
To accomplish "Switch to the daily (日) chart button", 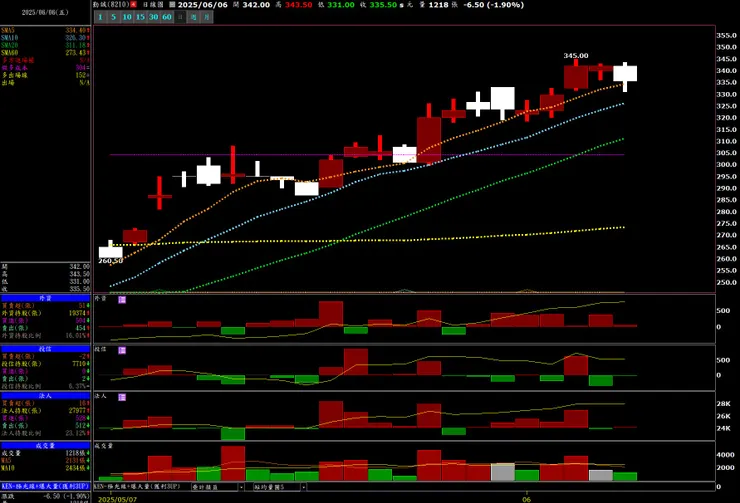I will pyautogui.click(x=180, y=17).
